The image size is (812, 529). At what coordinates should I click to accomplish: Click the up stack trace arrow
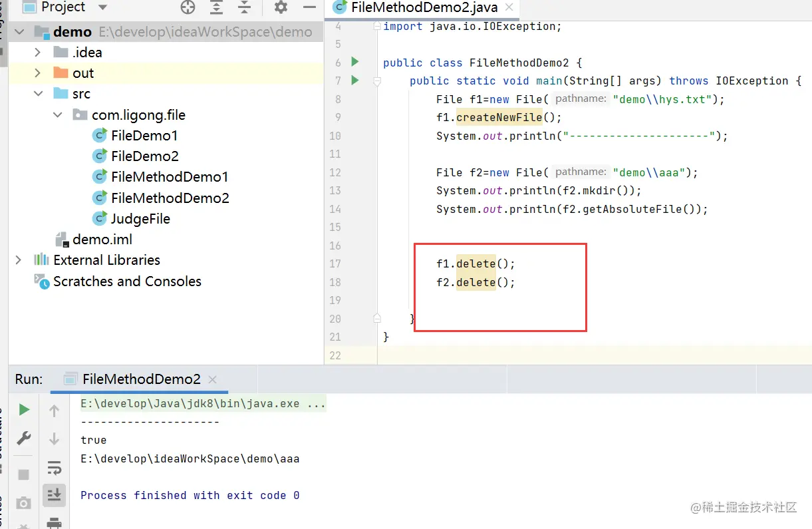[x=55, y=411]
